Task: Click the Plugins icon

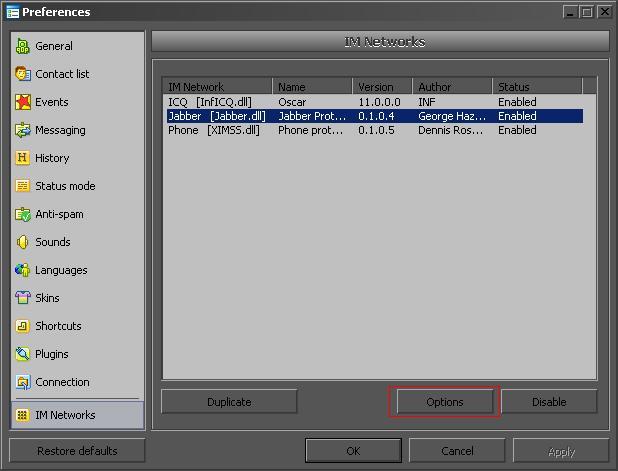Action: click(22, 354)
